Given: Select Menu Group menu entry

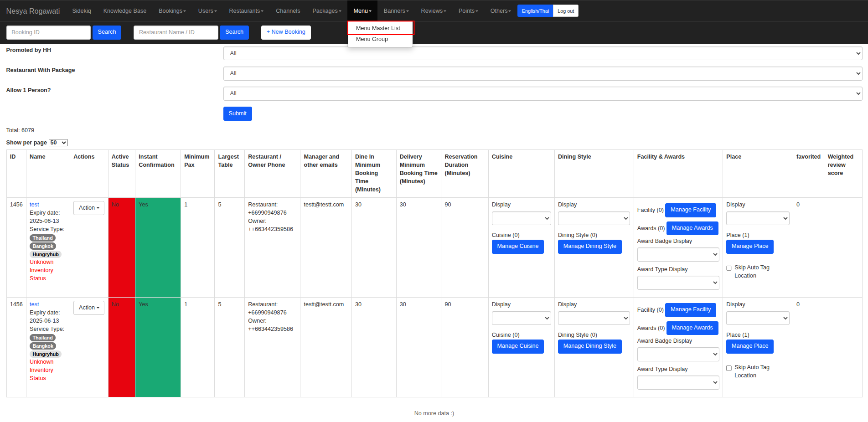Looking at the screenshot, I should click(372, 39).
